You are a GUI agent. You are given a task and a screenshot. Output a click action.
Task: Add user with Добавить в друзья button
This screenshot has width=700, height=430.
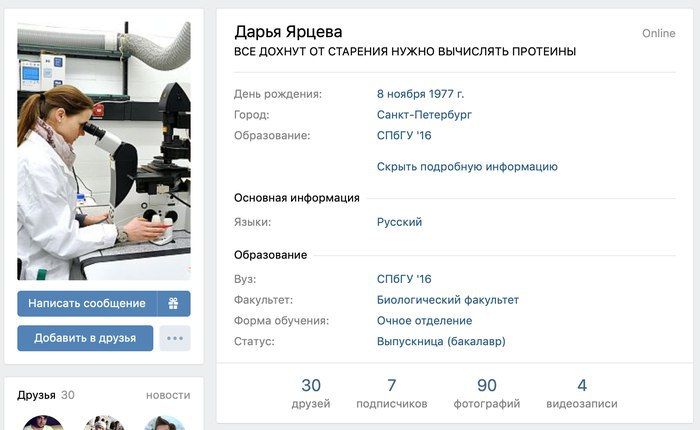85,338
